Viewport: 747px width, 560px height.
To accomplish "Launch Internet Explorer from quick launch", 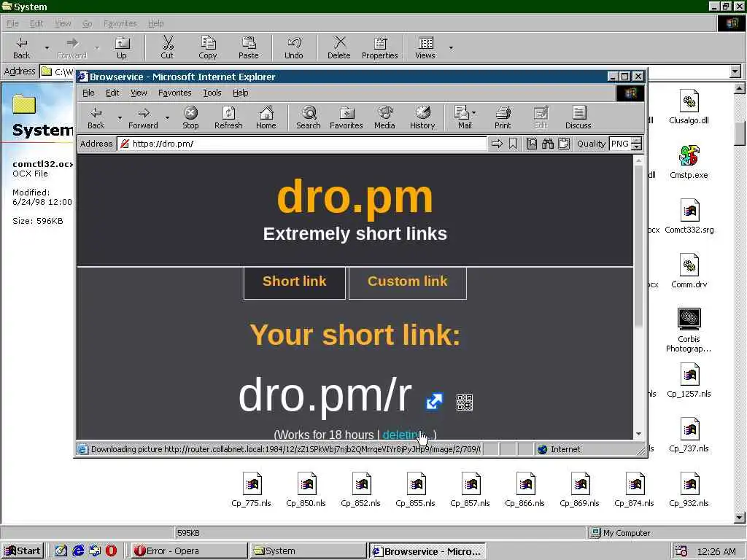I will tap(78, 551).
